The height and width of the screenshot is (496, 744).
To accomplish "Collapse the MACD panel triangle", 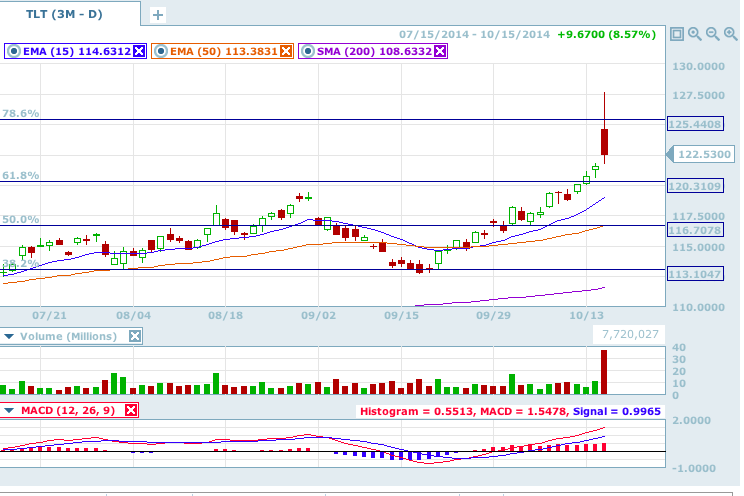I will [9, 410].
